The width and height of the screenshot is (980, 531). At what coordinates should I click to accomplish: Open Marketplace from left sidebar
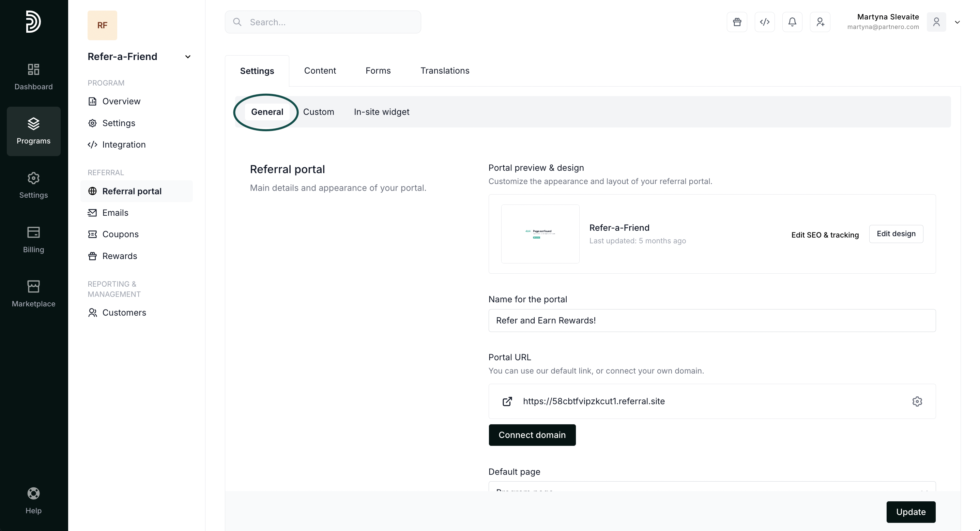coord(33,293)
